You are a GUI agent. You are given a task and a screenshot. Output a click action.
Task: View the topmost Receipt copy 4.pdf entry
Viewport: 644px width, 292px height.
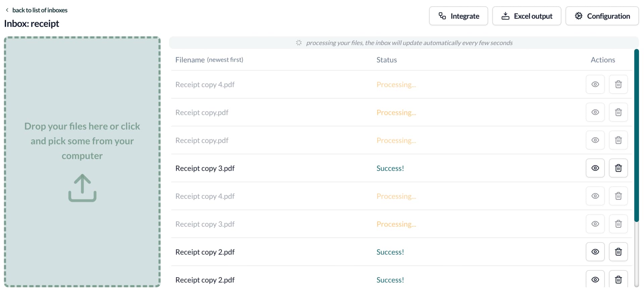(x=595, y=84)
